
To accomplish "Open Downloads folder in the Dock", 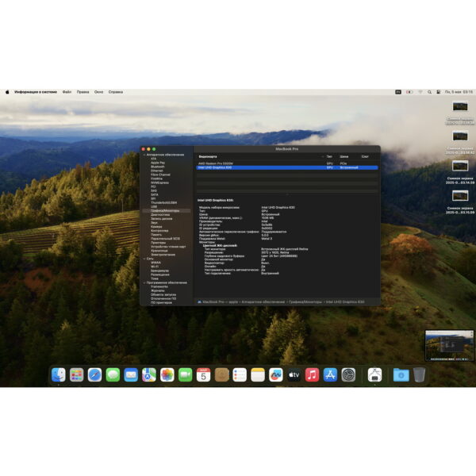I will [x=401, y=374].
